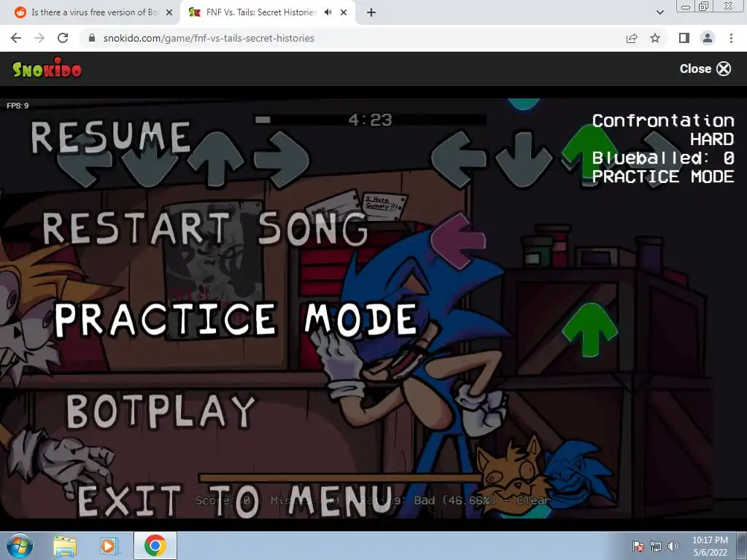The width and height of the screenshot is (747, 560).
Task: Click the Blueballed: 0 counter
Action: [x=663, y=157]
